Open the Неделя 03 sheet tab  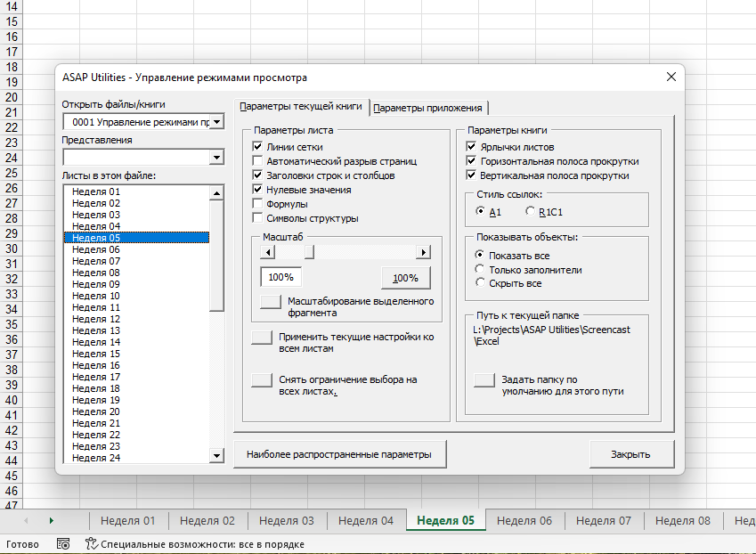(287, 521)
